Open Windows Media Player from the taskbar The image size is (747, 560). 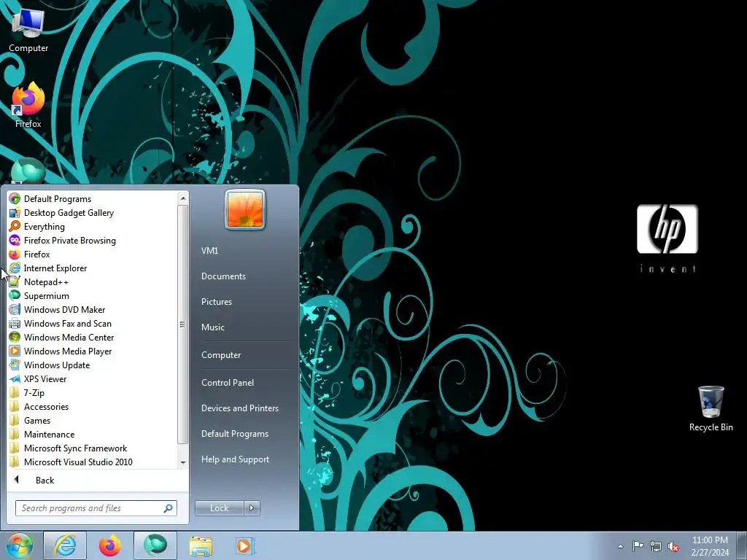245,545
